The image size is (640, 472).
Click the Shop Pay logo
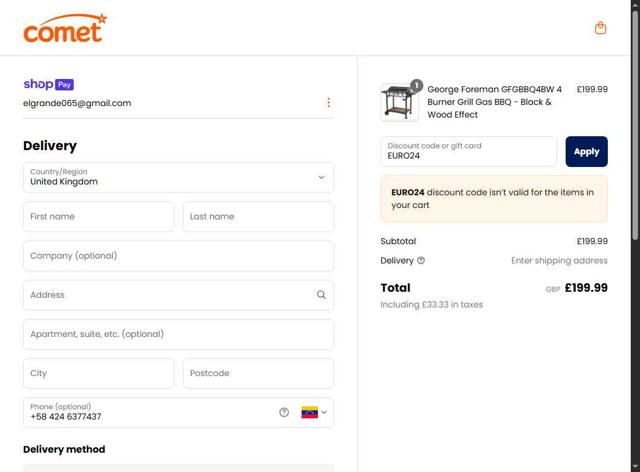click(x=49, y=84)
